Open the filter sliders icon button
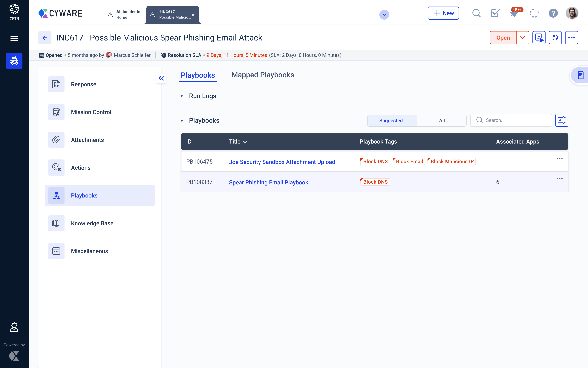 click(x=562, y=120)
